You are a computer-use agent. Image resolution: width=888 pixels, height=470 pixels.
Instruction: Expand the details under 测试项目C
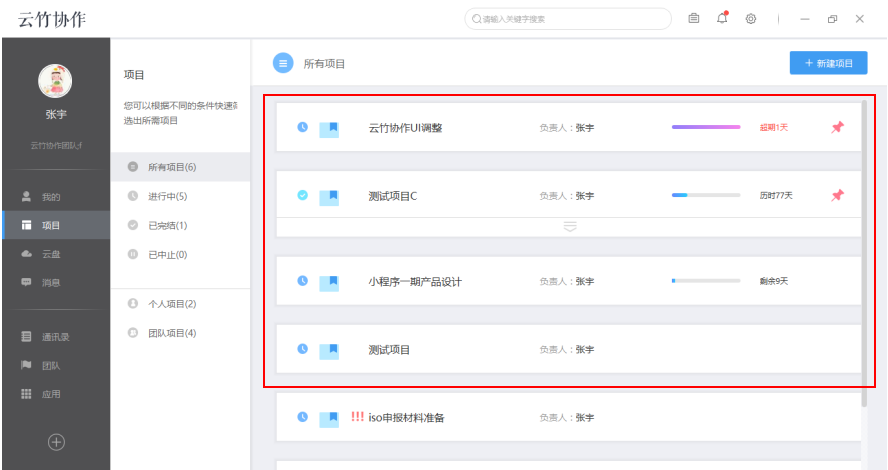pyautogui.click(x=569, y=227)
